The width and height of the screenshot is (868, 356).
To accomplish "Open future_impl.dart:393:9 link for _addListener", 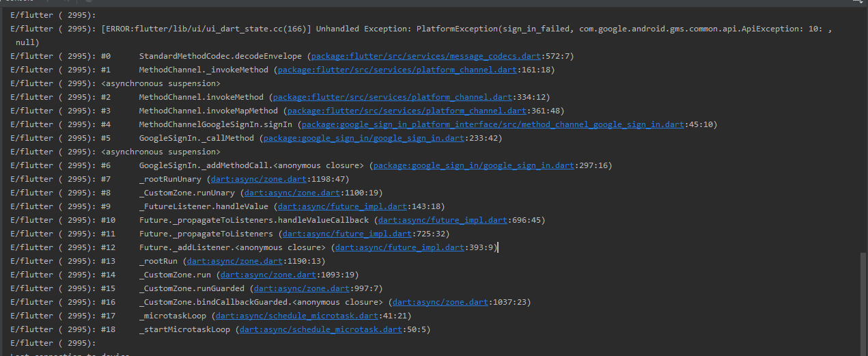I will 399,247.
